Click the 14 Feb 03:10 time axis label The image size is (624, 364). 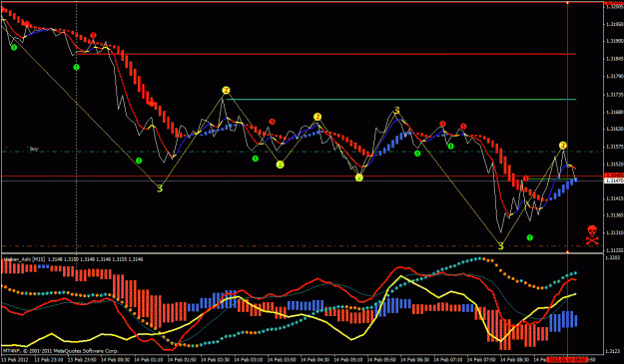(x=249, y=360)
